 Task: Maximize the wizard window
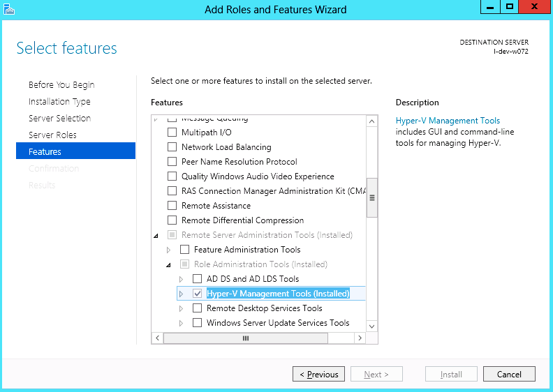tap(510, 7)
